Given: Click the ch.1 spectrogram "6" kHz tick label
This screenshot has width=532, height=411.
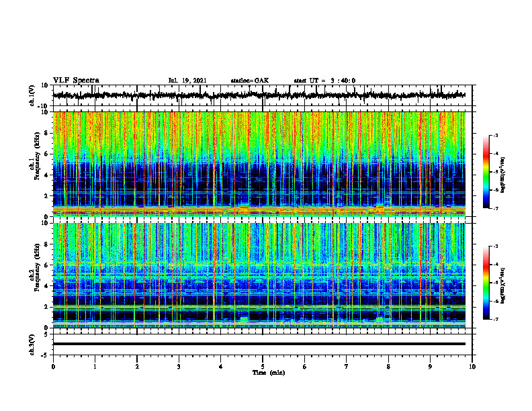Looking at the screenshot, I should (47, 154).
